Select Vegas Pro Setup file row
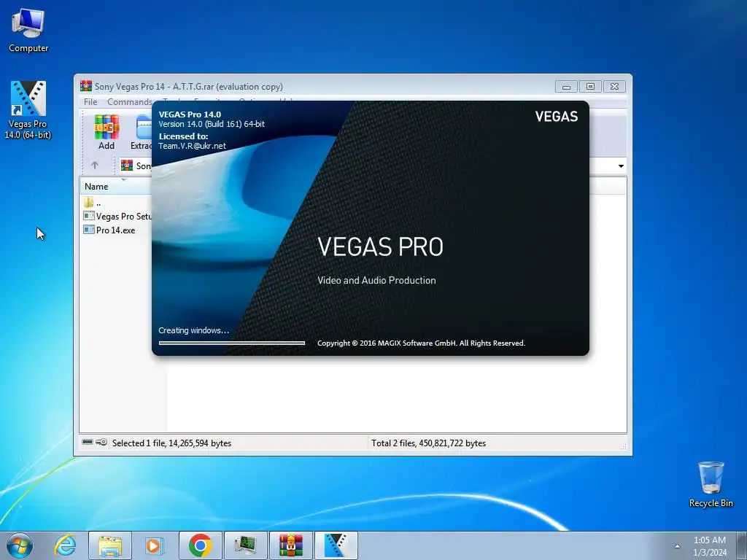The image size is (747, 560). [117, 216]
